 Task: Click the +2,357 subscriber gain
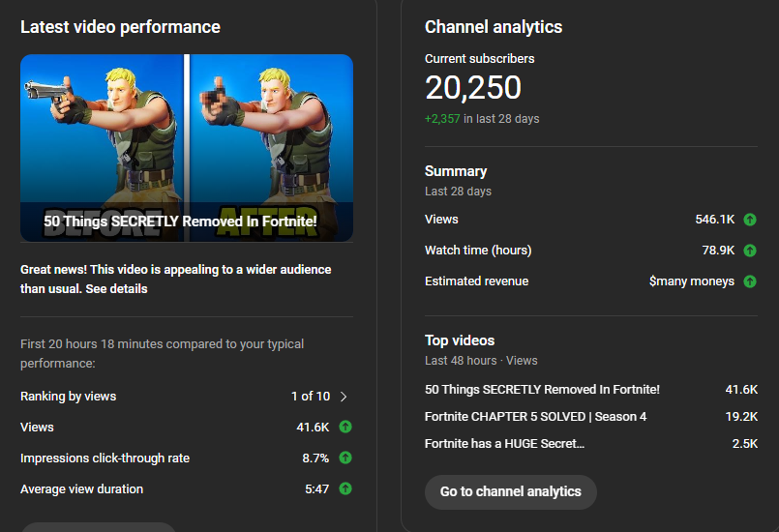pyautogui.click(x=442, y=119)
